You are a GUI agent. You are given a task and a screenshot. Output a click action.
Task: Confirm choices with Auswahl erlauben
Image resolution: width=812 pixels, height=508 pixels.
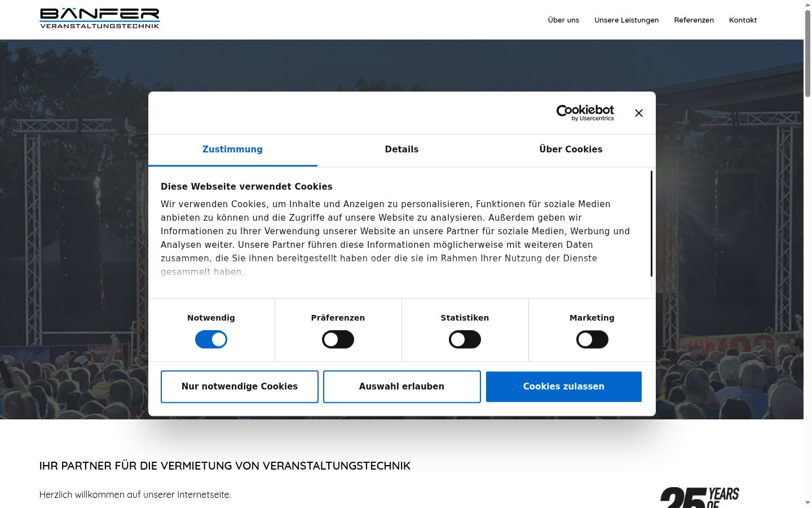coord(402,387)
